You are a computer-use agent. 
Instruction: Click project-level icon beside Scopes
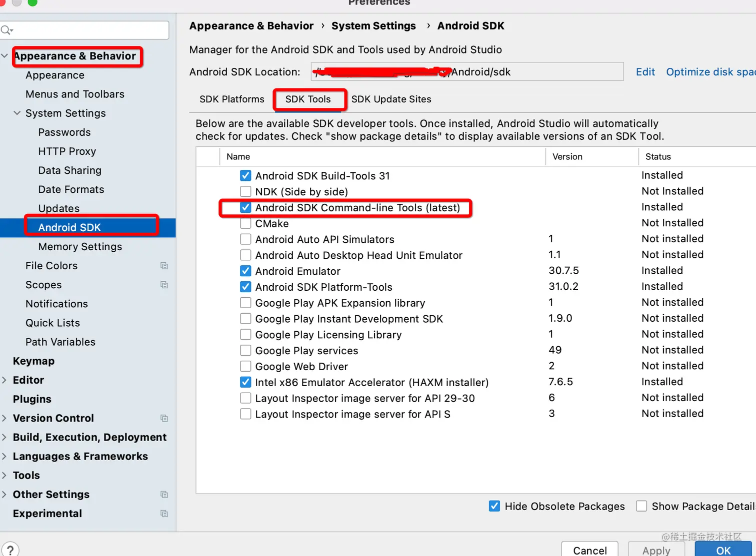(164, 285)
